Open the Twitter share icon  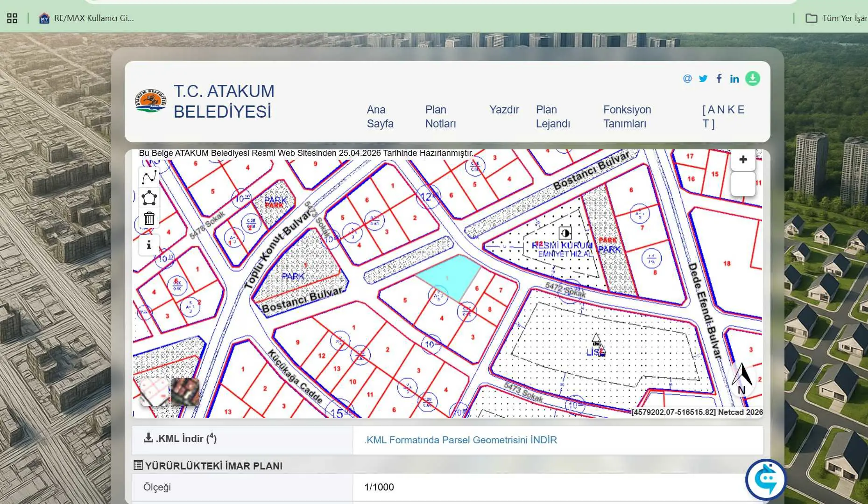703,78
